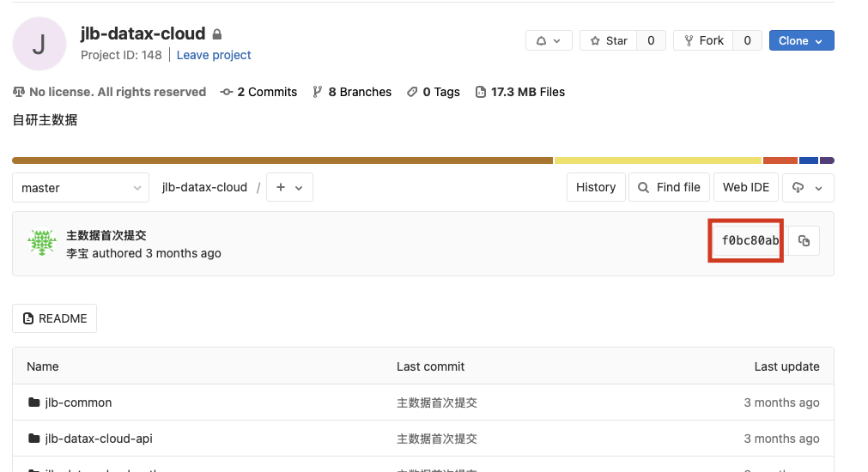The height and width of the screenshot is (472, 868).
Task: Open the notification bell dropdown
Action: (548, 41)
